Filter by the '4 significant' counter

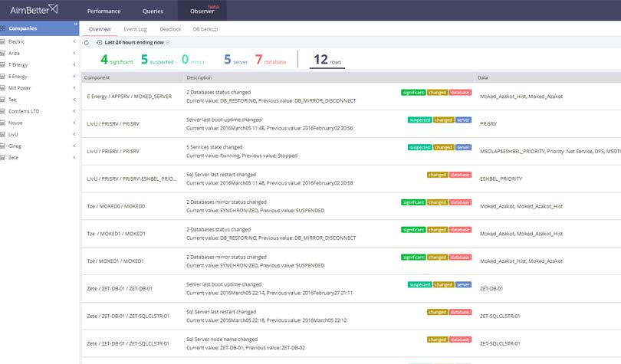pos(117,60)
